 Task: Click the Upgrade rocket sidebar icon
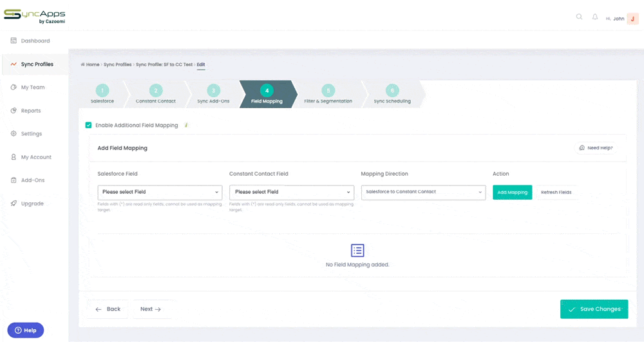click(x=14, y=204)
